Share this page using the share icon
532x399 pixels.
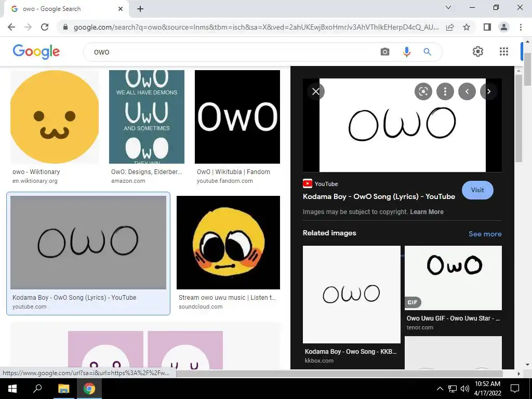tap(450, 27)
